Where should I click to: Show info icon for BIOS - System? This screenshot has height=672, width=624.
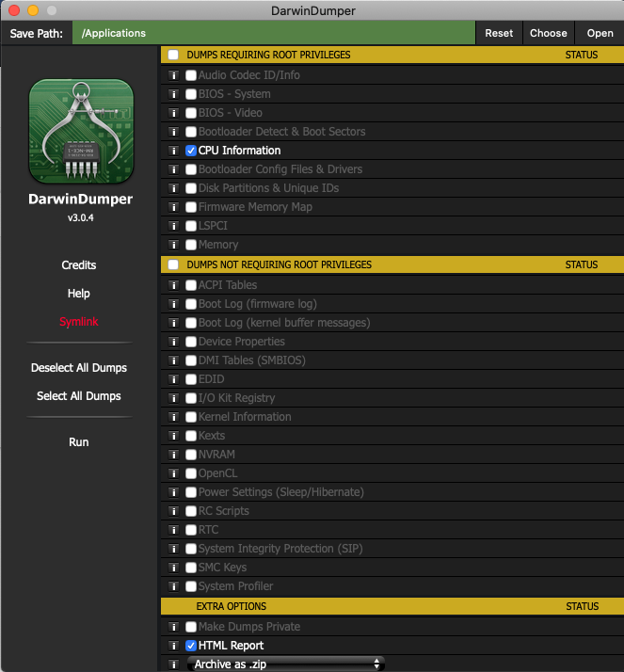tap(173, 94)
